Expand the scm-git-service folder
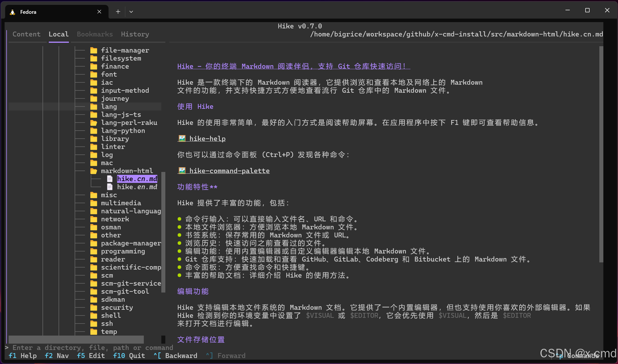Viewport: 618px width, 364px height. click(x=131, y=284)
